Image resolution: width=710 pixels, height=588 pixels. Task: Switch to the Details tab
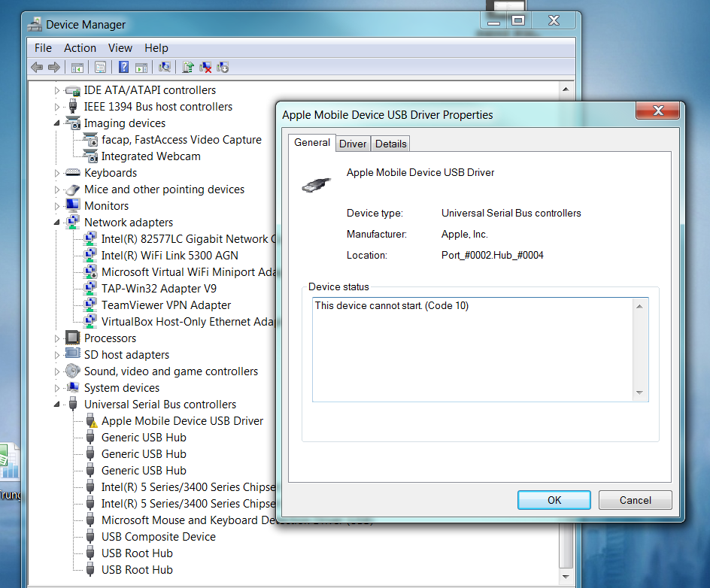[x=391, y=144]
